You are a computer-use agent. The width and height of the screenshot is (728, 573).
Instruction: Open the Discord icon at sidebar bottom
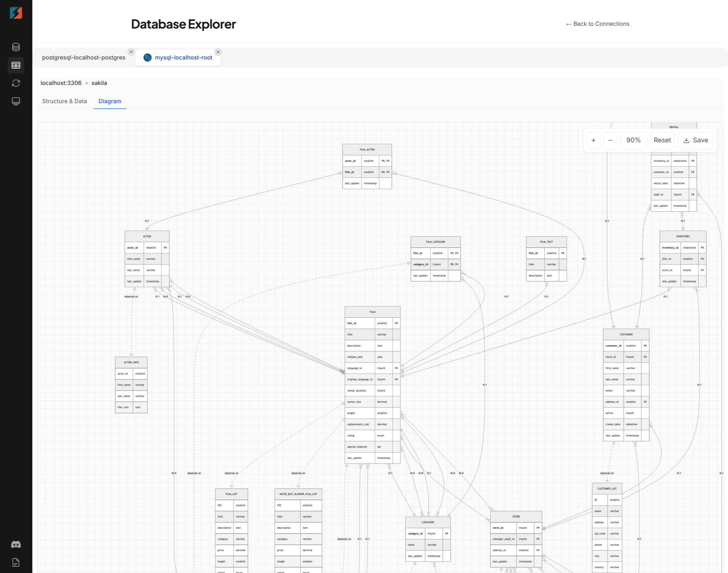[x=16, y=544]
